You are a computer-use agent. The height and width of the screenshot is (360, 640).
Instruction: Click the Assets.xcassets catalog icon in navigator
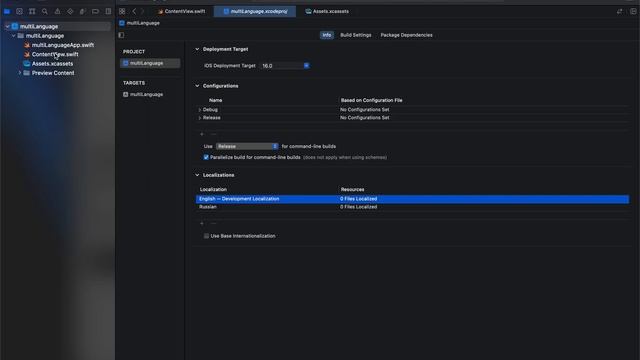click(27, 64)
